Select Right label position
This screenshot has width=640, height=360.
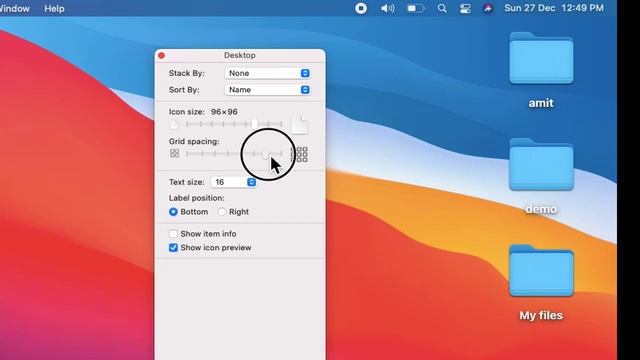222,212
